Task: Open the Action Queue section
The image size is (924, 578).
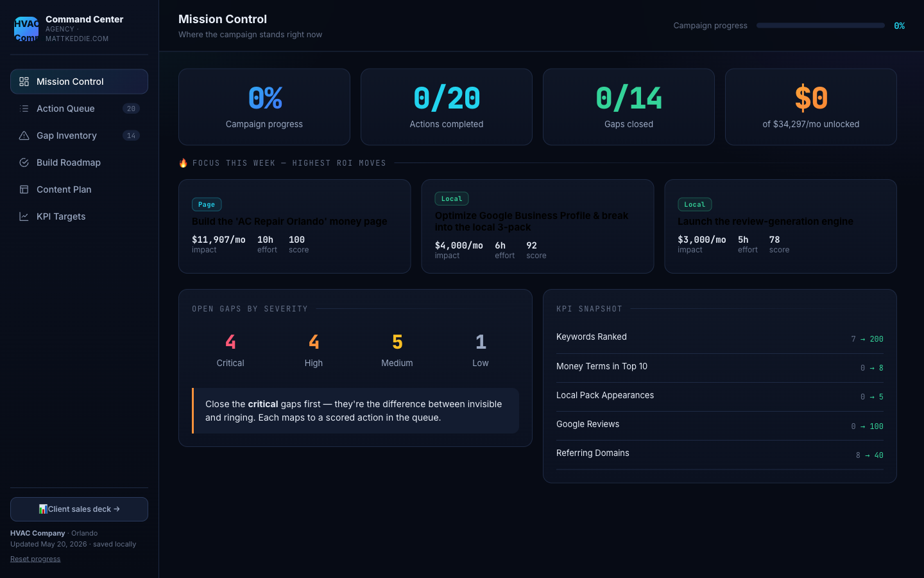Action: [79, 109]
